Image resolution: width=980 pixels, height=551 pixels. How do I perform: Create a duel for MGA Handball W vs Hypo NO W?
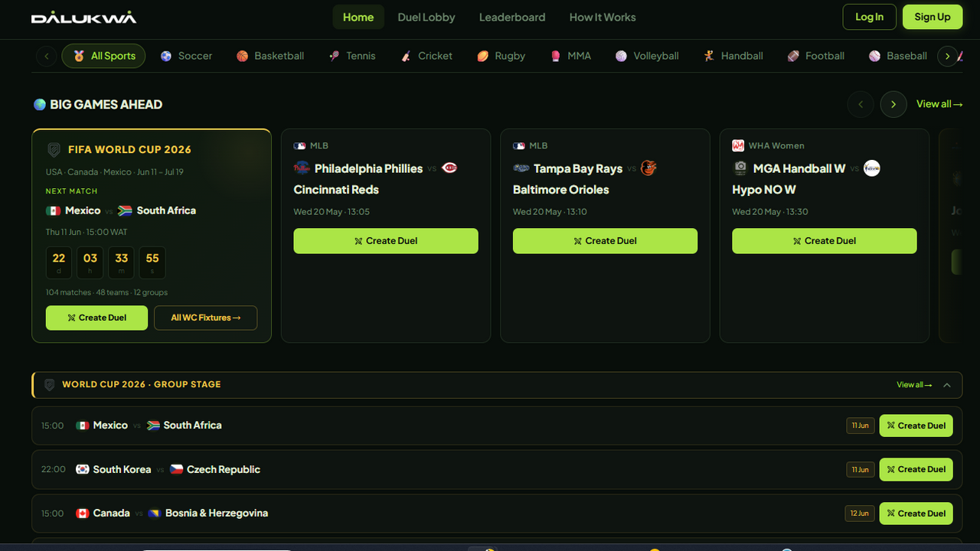point(825,240)
